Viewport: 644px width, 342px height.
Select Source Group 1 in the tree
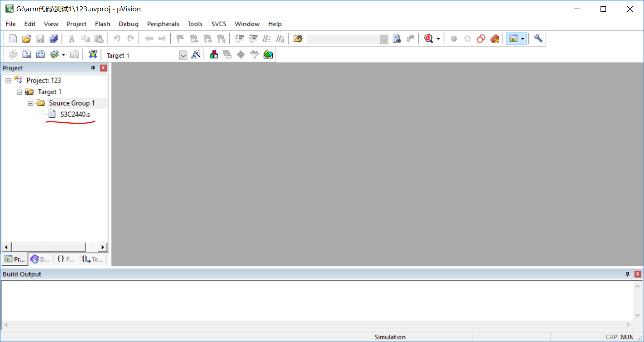click(72, 103)
